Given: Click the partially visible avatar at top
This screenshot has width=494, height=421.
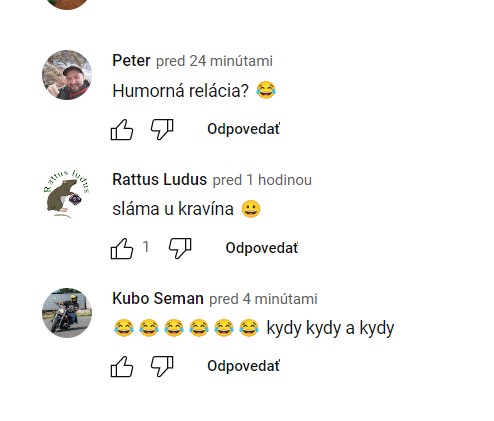Looking at the screenshot, I should (67, 4).
